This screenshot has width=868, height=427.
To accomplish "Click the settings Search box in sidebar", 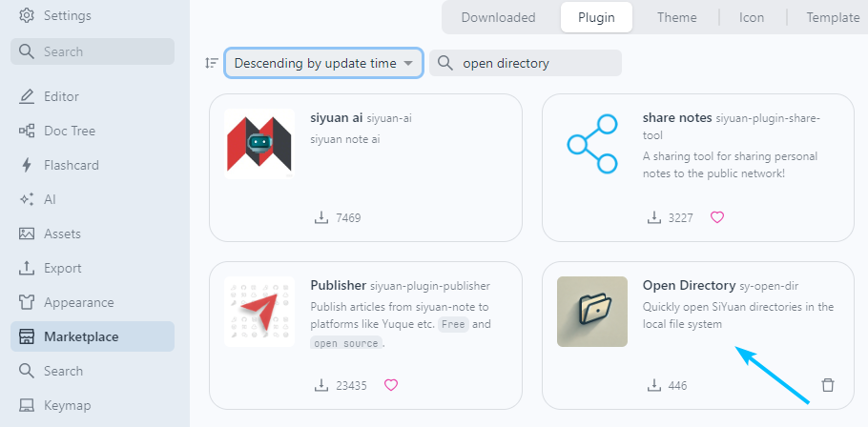I will pyautogui.click(x=93, y=51).
